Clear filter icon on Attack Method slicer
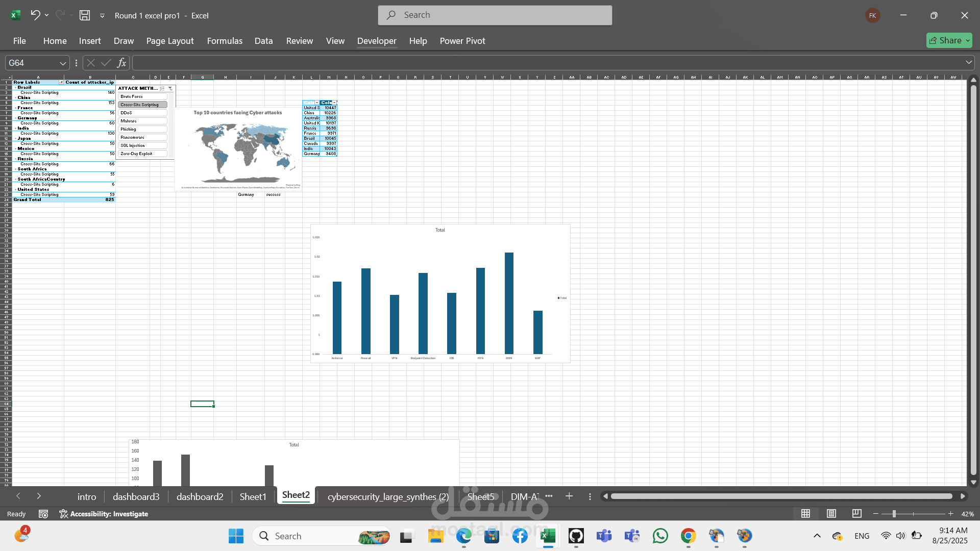 click(x=170, y=89)
